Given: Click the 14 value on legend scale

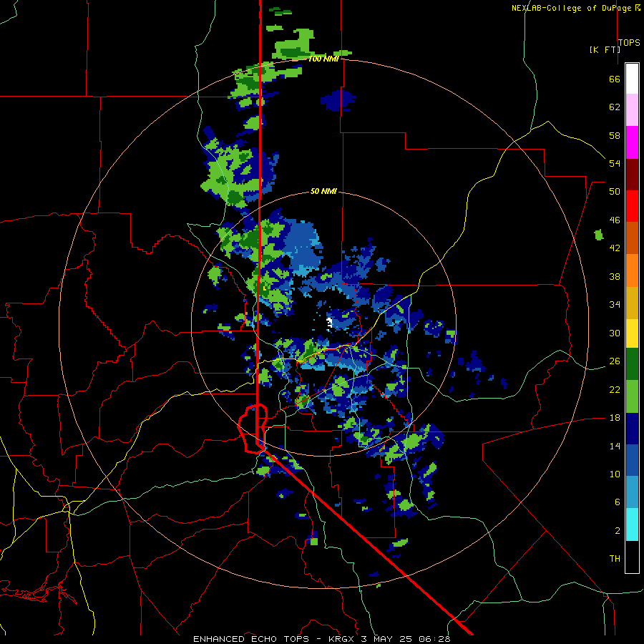Looking at the screenshot, I should click(x=615, y=446).
